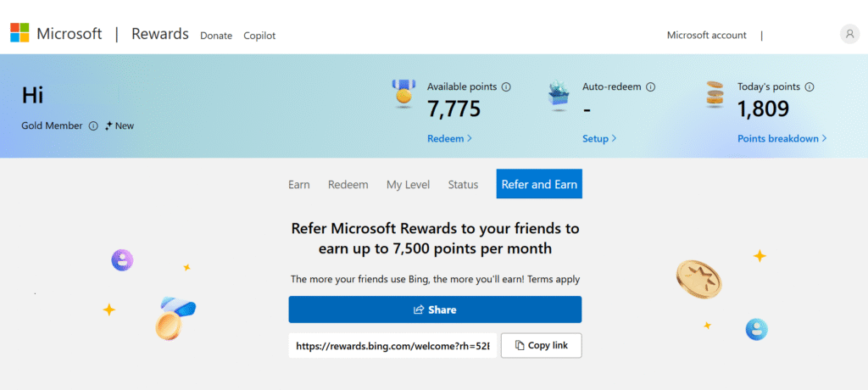Open Setup under Auto-redeem
Screen dimensions: 868x390
599,138
